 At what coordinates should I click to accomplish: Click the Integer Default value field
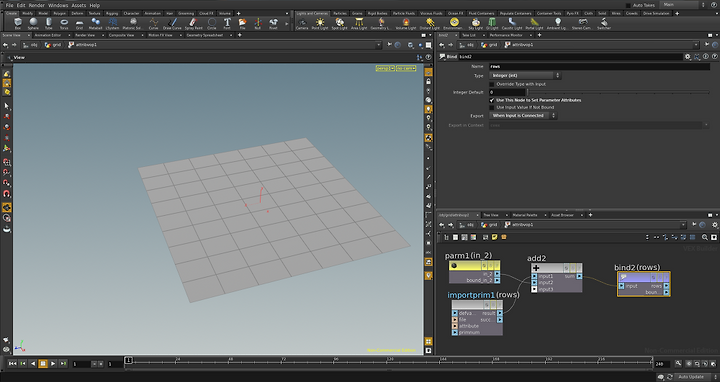pos(506,92)
